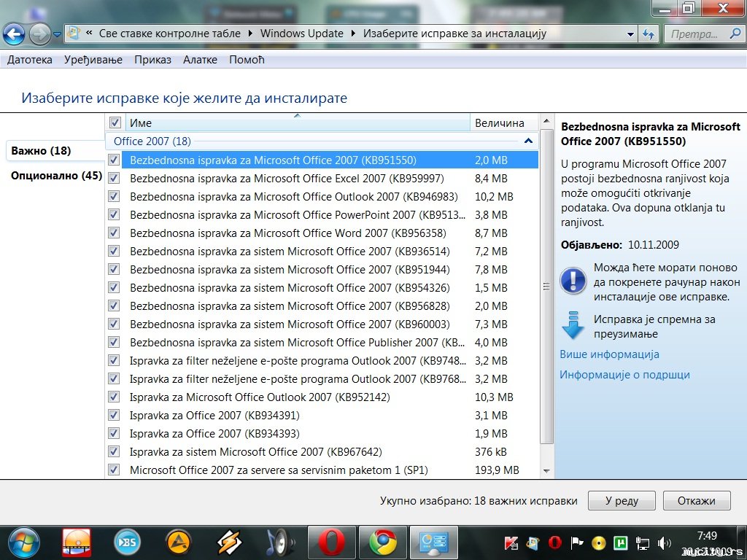Open the recent pages dropdown arrow

(57, 34)
